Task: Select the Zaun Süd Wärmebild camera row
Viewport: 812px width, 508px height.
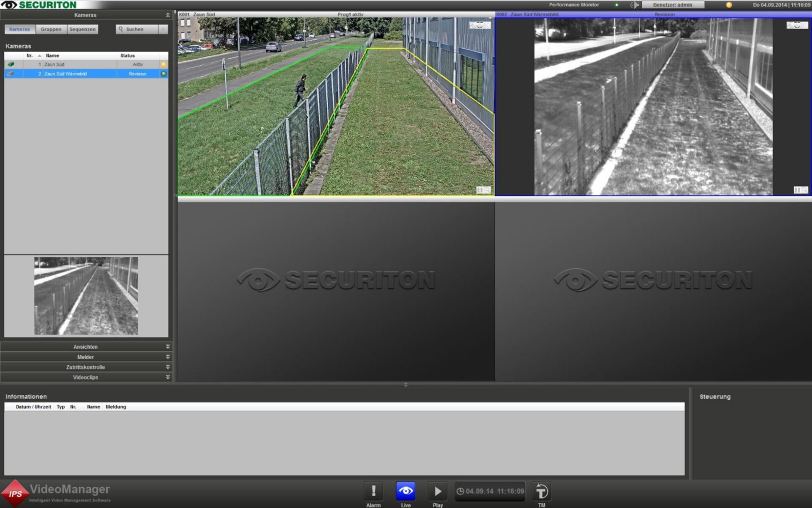Action: tap(86, 74)
